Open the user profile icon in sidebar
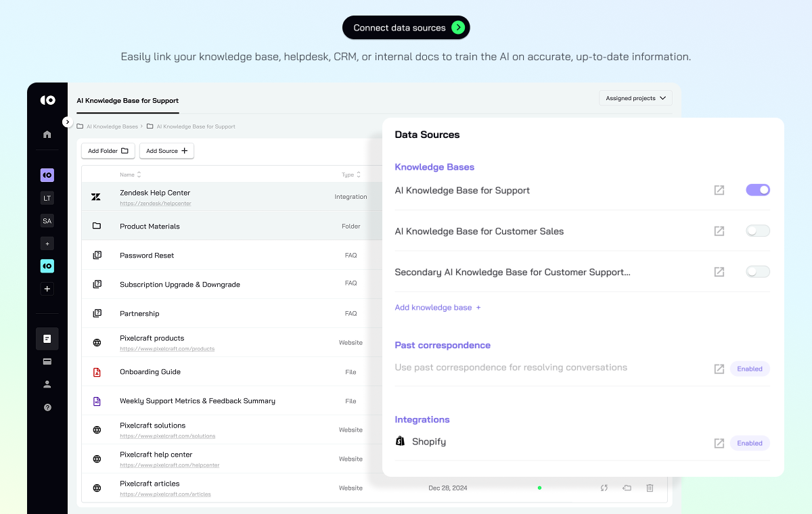The image size is (812, 514). coord(47,385)
